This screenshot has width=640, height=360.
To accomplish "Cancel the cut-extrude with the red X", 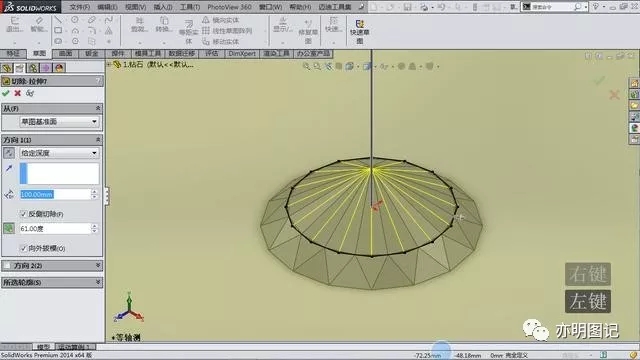I will click(x=18, y=93).
